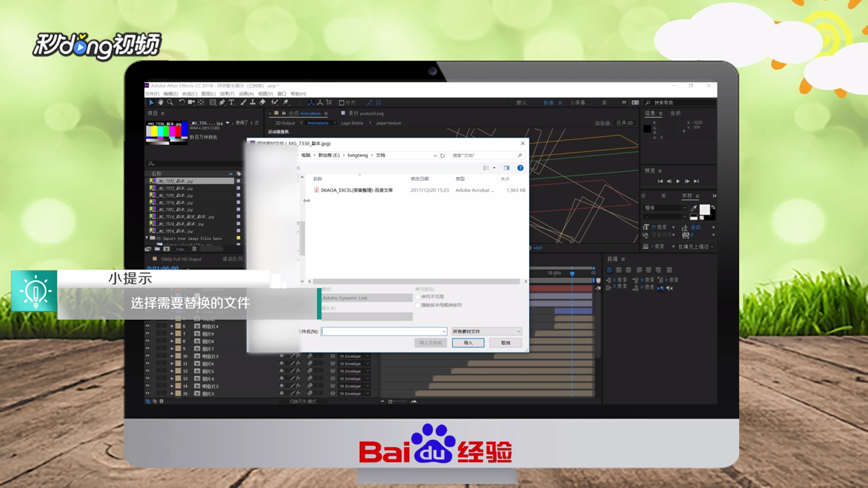Toggle the preview pane icon in file dialog

(x=507, y=168)
